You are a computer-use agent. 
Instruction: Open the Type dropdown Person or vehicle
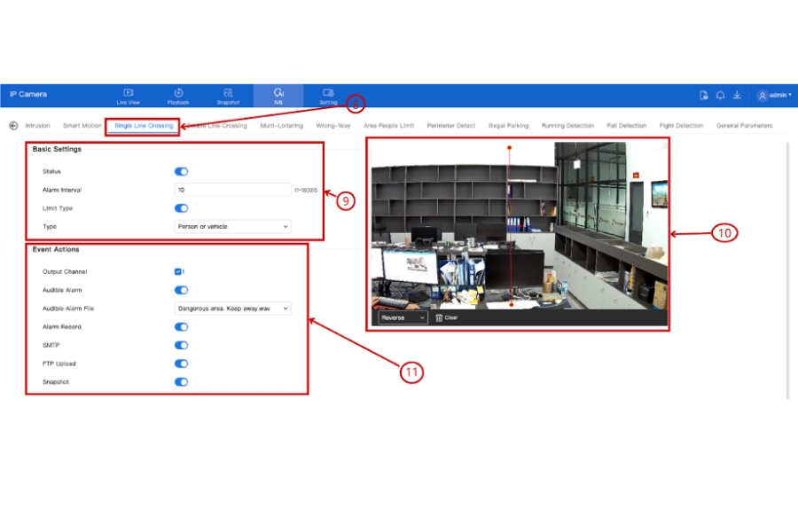point(232,227)
